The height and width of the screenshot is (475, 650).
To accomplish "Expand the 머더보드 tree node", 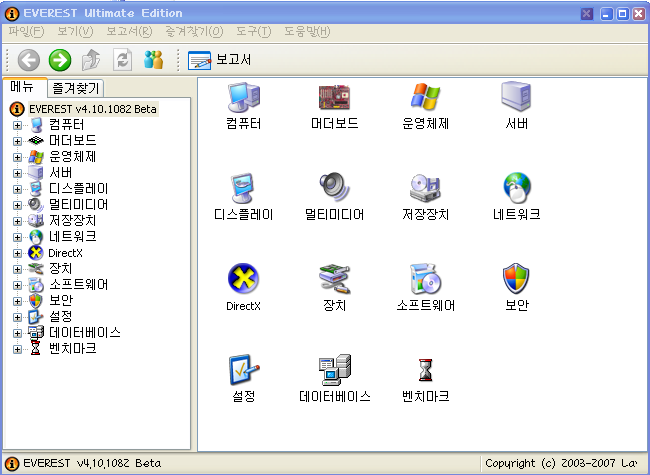I will (17, 141).
